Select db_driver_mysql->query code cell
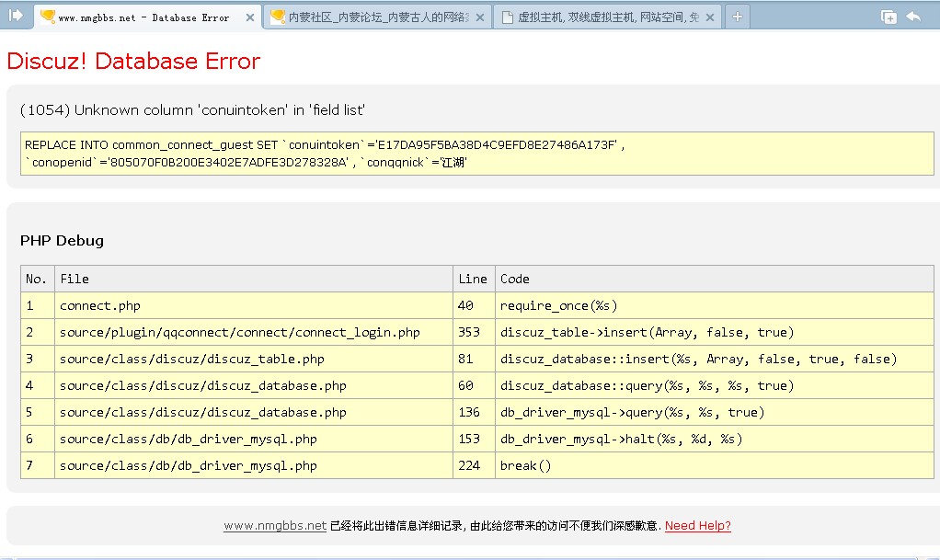 pyautogui.click(x=715, y=413)
